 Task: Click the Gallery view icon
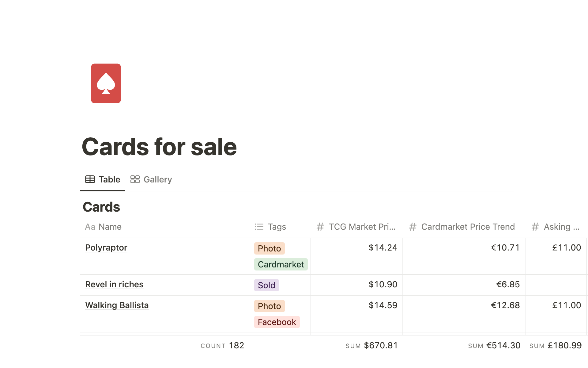tap(135, 179)
